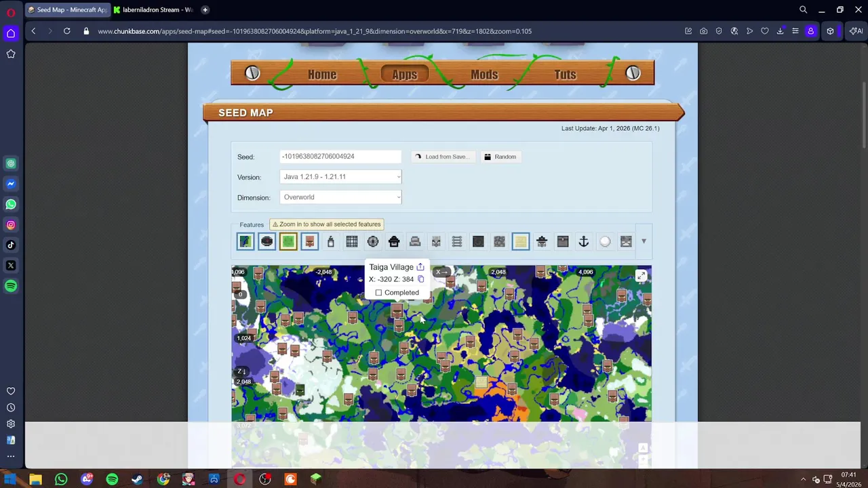Open the Home menu

322,75
